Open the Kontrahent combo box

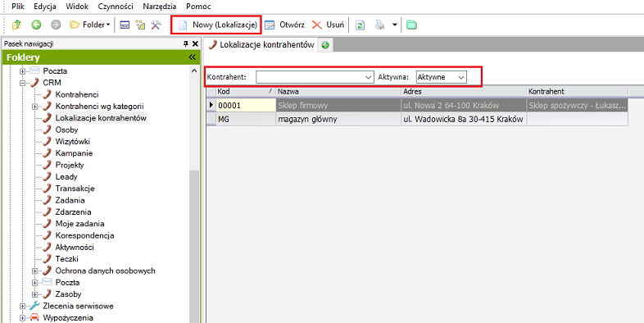[x=314, y=77]
